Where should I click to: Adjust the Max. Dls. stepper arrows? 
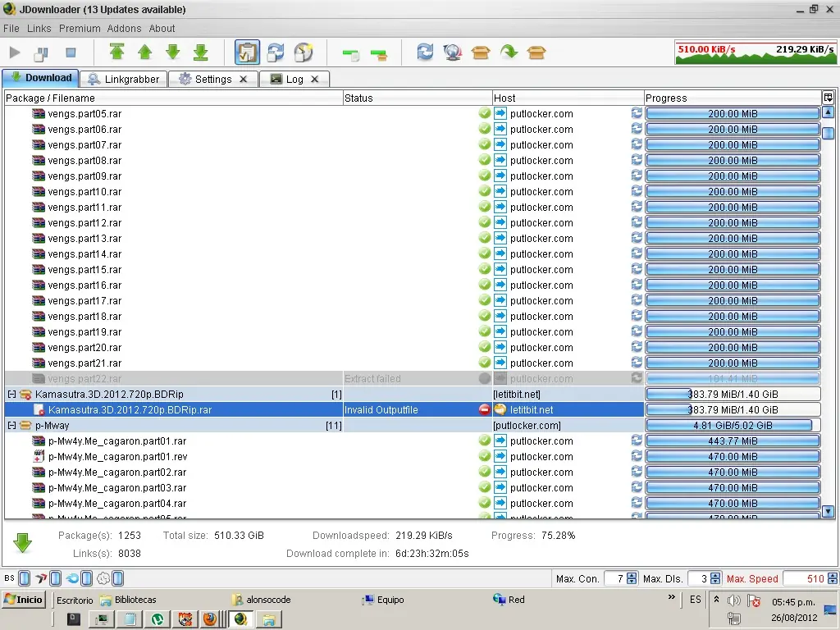[x=715, y=578]
